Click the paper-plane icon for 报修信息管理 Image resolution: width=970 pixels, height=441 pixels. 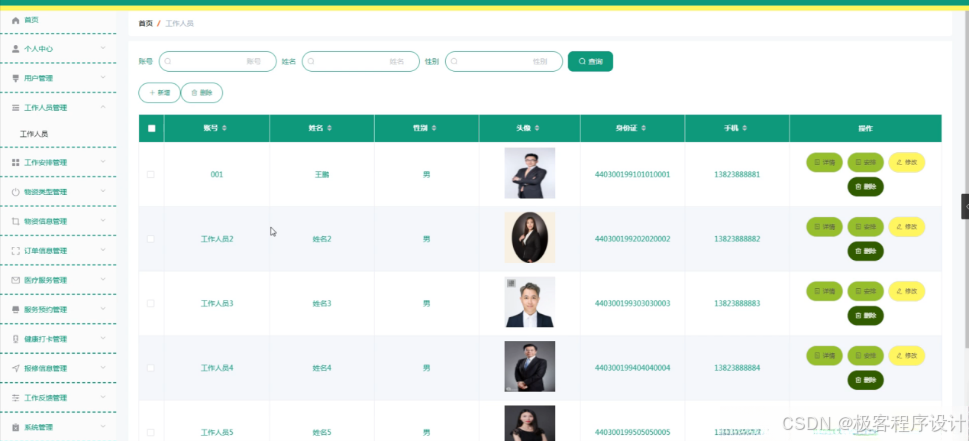coord(15,368)
